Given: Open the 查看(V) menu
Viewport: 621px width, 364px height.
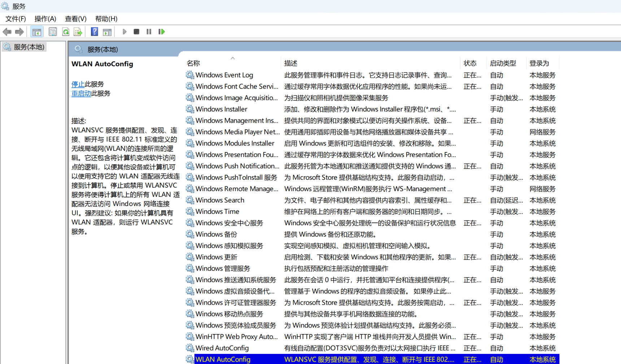Looking at the screenshot, I should point(76,19).
